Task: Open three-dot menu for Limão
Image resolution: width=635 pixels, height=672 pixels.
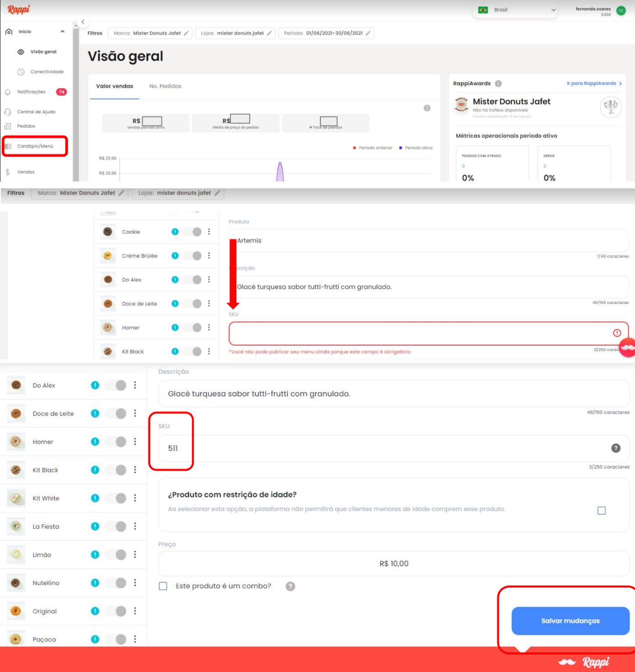Action: (135, 555)
